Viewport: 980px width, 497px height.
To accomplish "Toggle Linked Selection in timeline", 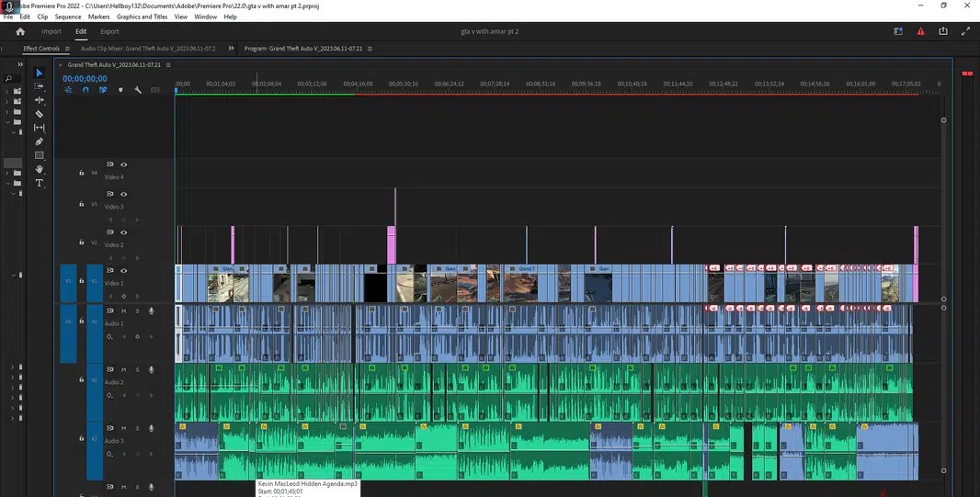I will (103, 90).
